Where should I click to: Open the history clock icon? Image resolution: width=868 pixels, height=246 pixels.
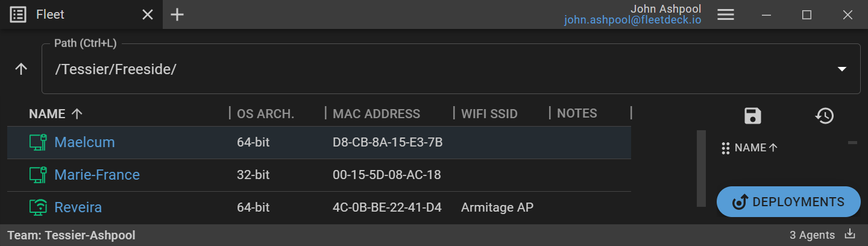(x=824, y=115)
